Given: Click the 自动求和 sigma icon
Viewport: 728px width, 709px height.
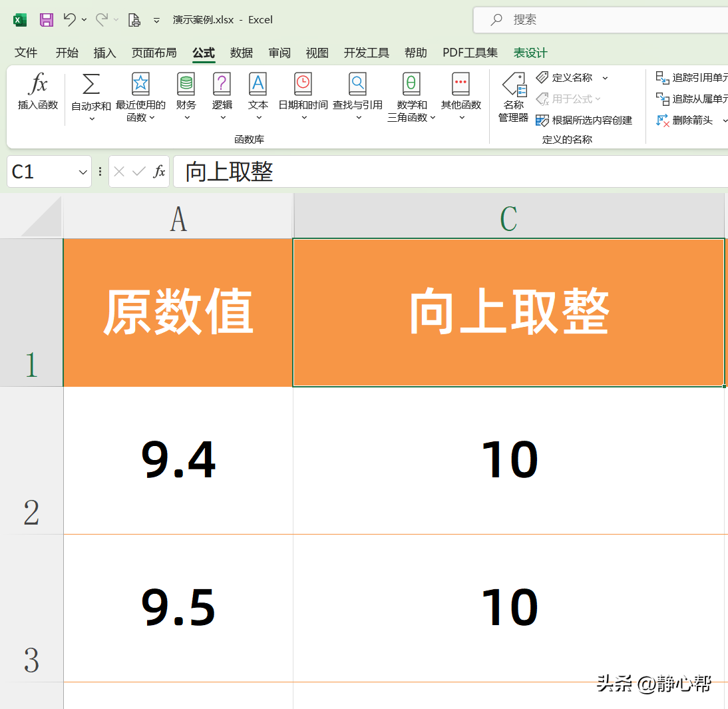Looking at the screenshot, I should pos(91,84).
